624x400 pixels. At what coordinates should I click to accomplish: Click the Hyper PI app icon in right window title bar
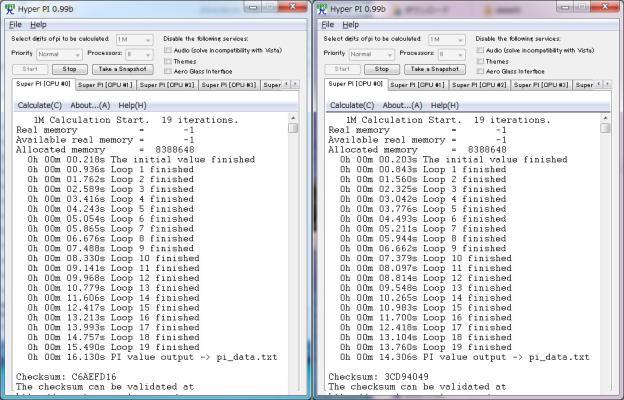(322, 9)
